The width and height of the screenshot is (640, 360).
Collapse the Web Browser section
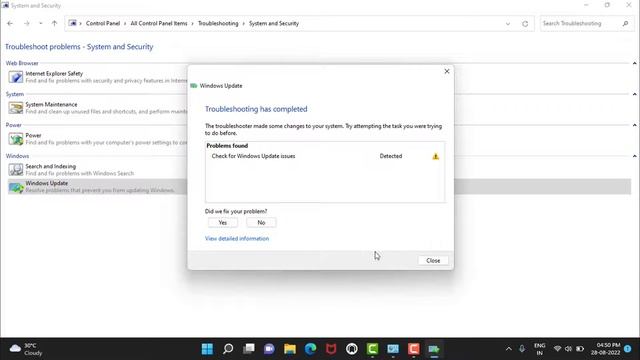point(634,63)
